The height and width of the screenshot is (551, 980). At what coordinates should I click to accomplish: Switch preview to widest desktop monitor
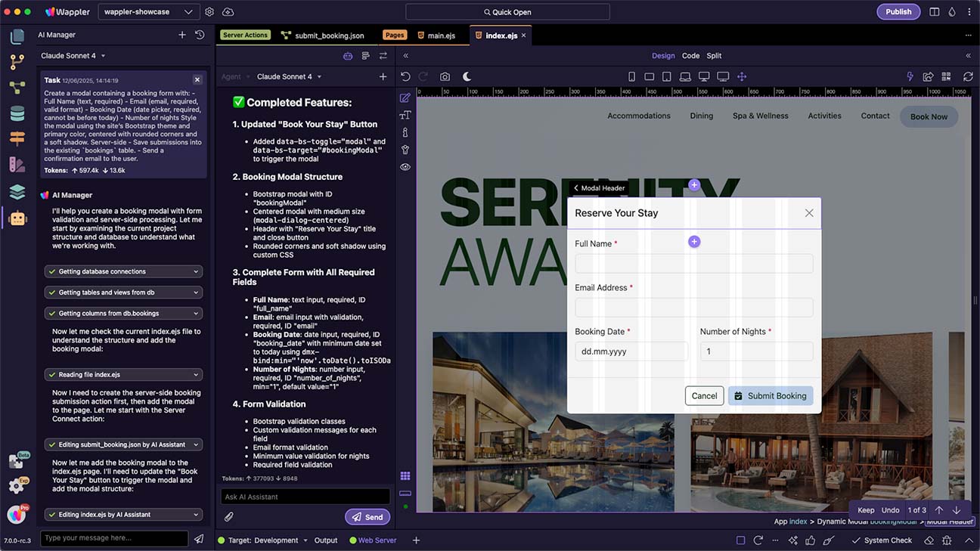click(723, 76)
